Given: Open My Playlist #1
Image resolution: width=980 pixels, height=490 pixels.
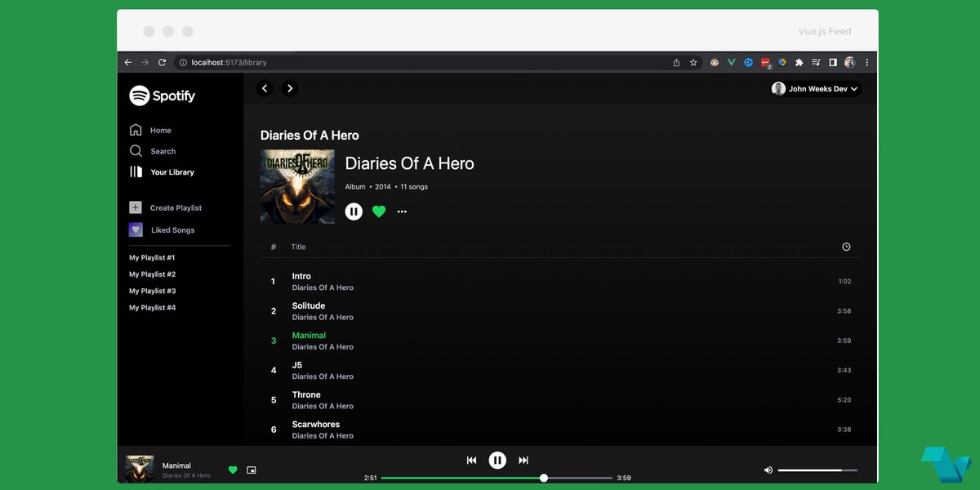Looking at the screenshot, I should 152,258.
